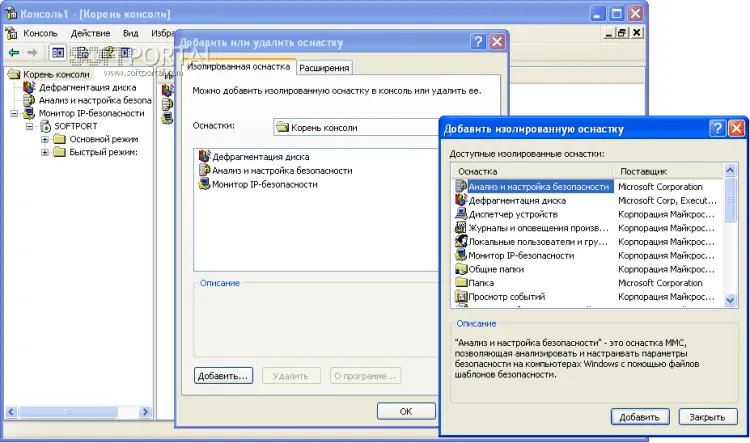Click the Forward arrow in console toolbar
The width and height of the screenshot is (750, 443).
32,53
